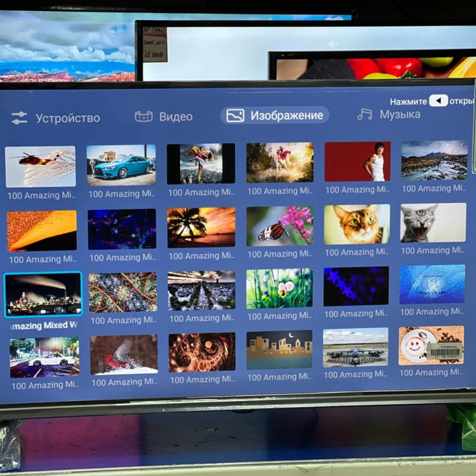Open the Устройство tab
The width and height of the screenshot is (476, 476).
point(67,118)
